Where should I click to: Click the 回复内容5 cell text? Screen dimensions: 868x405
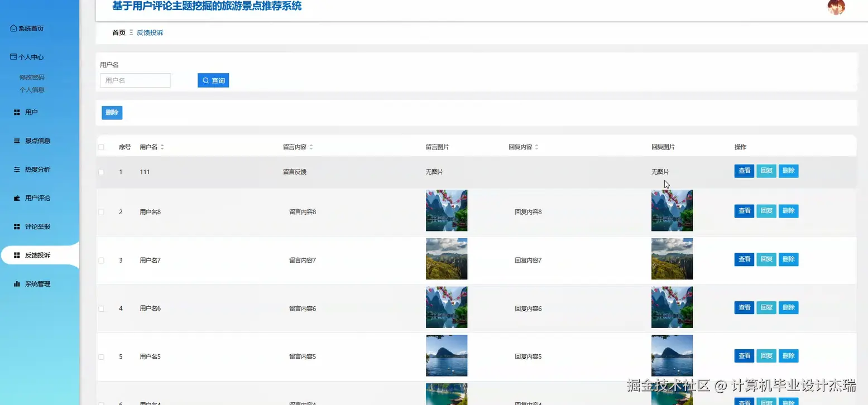528,357
